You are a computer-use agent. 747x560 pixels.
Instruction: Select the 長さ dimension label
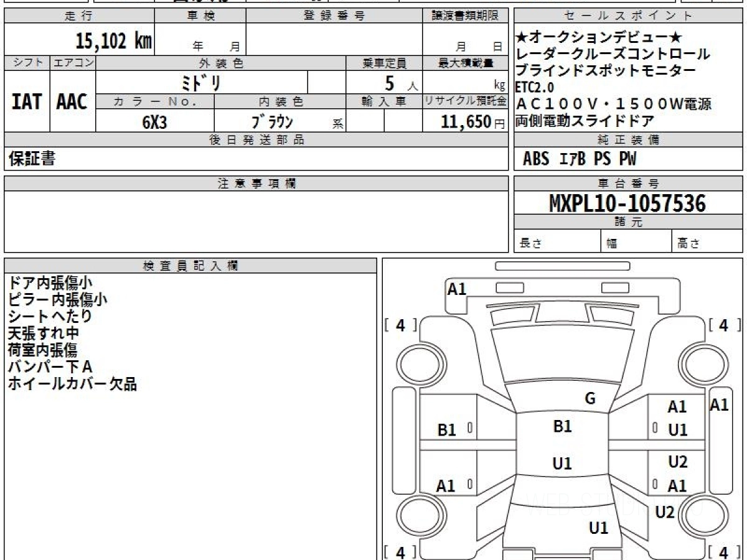click(530, 244)
